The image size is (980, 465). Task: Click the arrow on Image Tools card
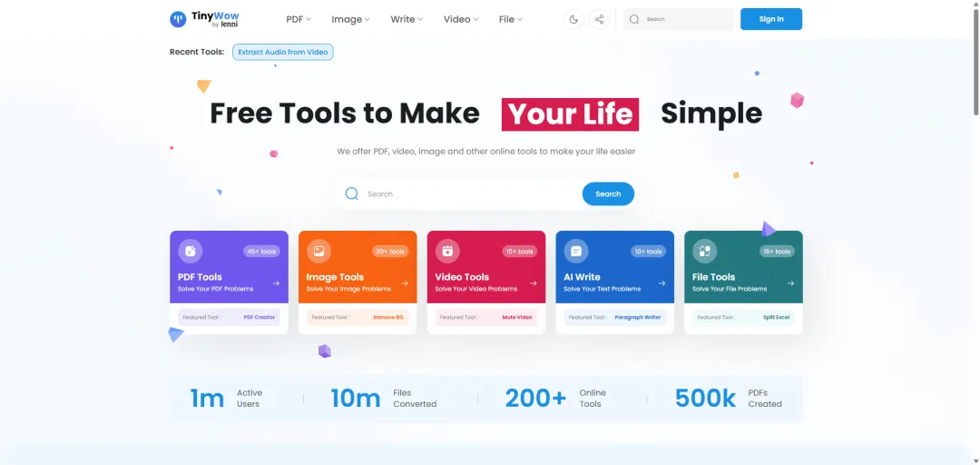pyautogui.click(x=405, y=283)
